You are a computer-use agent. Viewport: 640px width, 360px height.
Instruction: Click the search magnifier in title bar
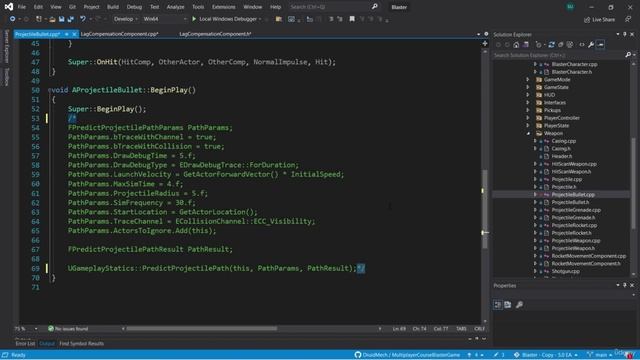click(x=374, y=7)
